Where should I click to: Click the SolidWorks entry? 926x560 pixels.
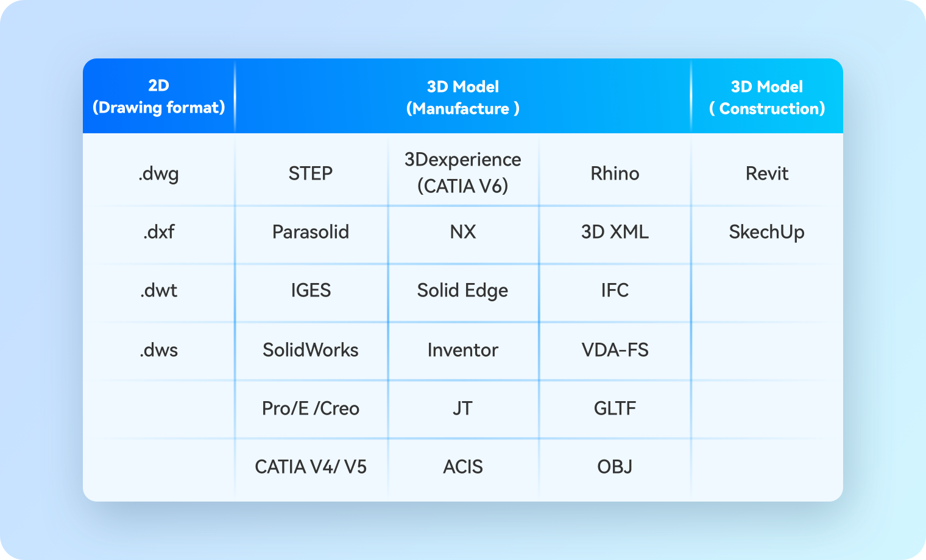click(x=311, y=350)
